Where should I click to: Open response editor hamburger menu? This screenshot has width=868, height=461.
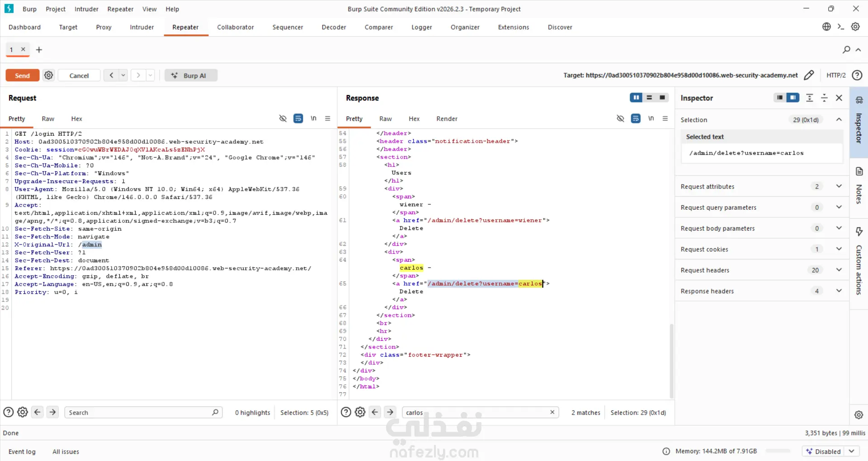665,118
